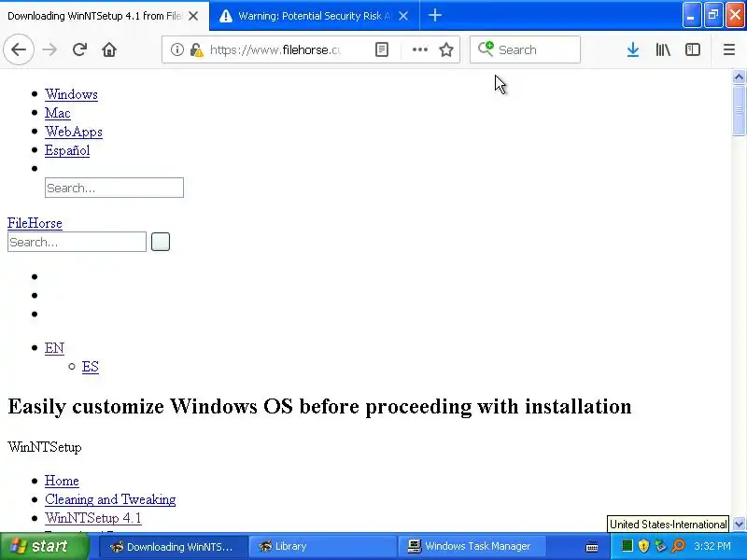747x560 pixels.
Task: Open the Mac link
Action: 58,113
